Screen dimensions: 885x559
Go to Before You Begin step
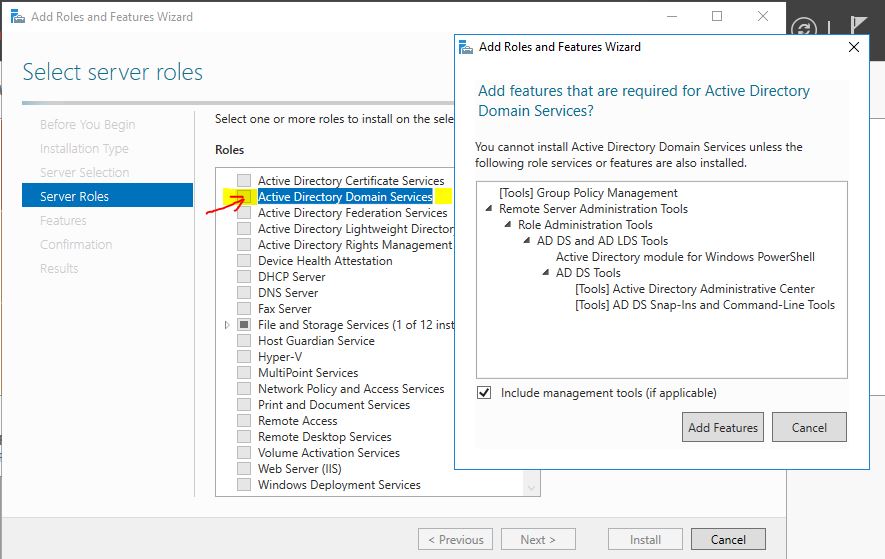87,124
